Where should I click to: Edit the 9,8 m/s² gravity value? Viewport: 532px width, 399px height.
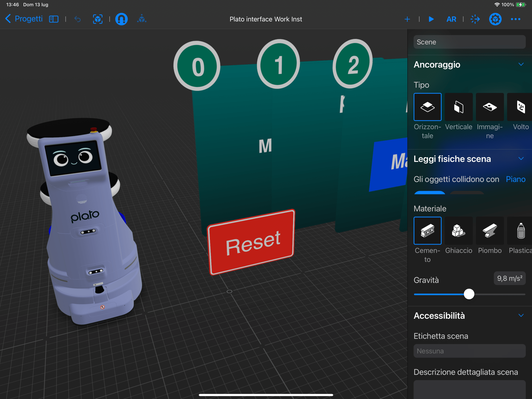click(510, 278)
